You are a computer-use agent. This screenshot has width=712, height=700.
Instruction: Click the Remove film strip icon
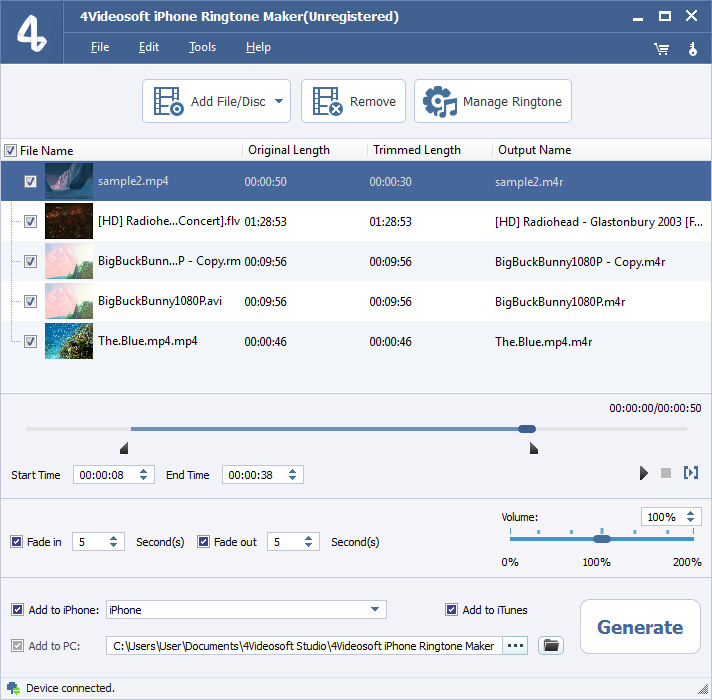[327, 101]
